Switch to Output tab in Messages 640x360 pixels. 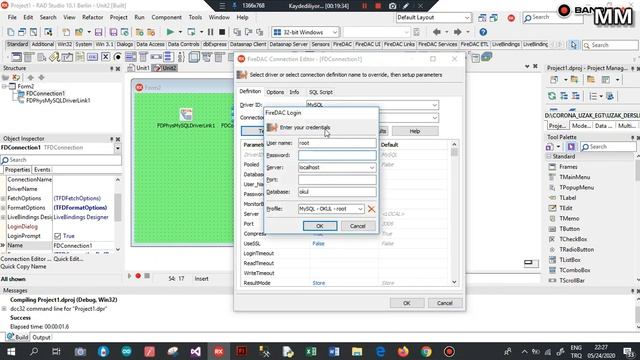(x=41, y=338)
